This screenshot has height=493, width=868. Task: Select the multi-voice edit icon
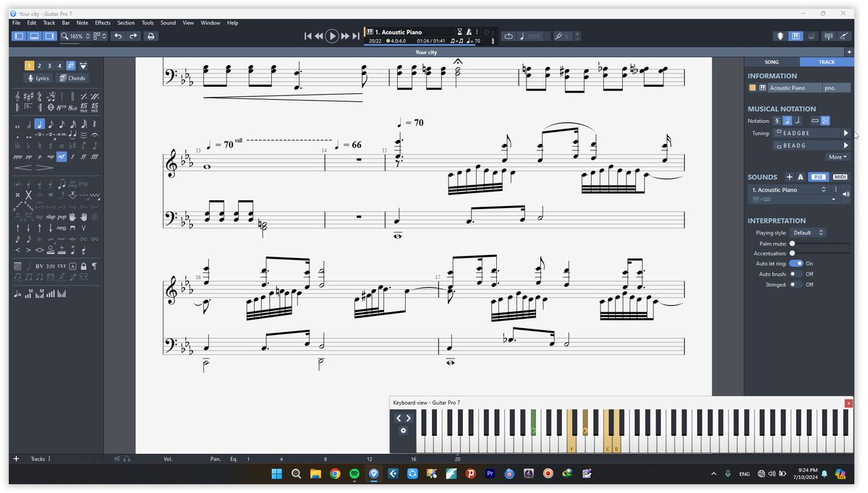[x=71, y=66]
